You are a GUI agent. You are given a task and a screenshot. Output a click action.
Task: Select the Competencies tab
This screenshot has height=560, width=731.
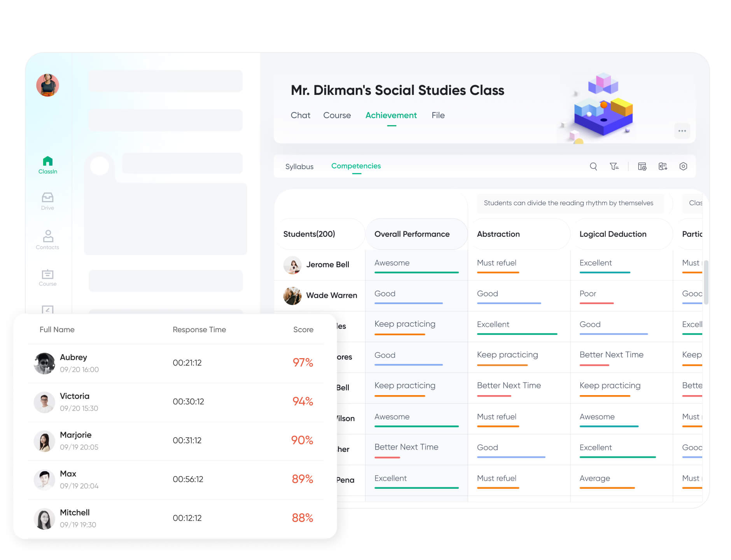coord(356,166)
